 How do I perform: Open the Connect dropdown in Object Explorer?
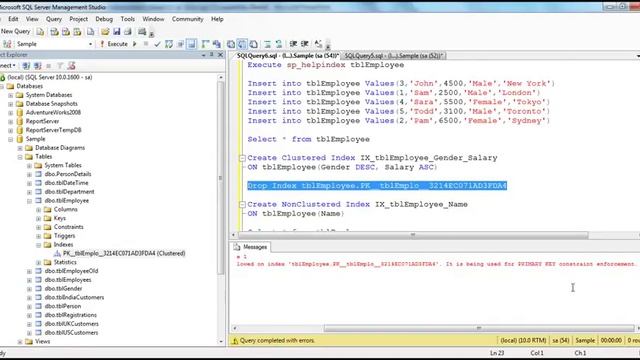point(8,65)
